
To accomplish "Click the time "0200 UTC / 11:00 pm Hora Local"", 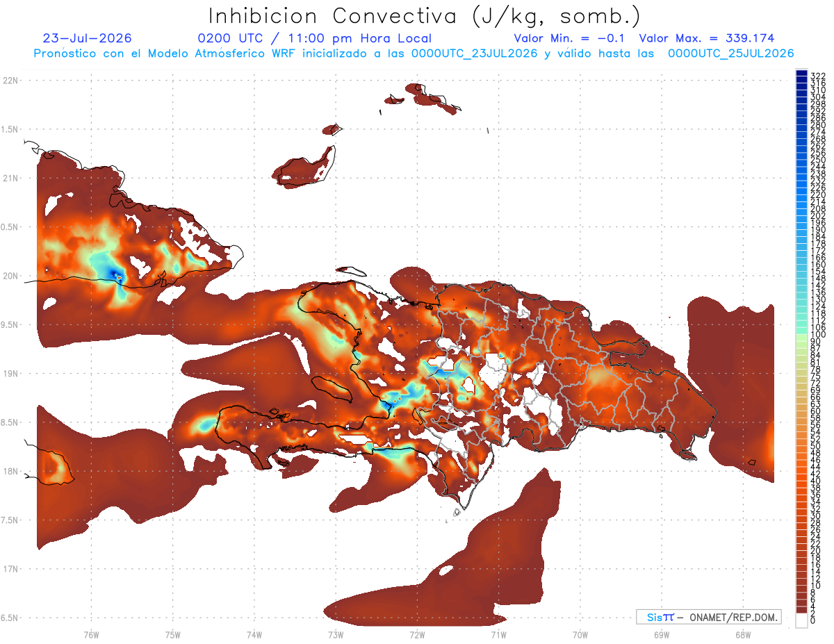I will point(315,38).
